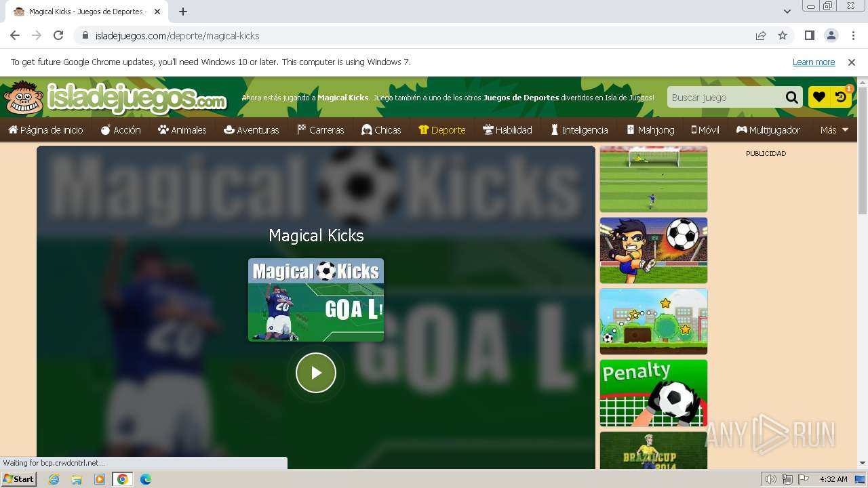Screen dimensions: 868x488
Task: Open the Penalty game thumbnail
Action: click(x=654, y=392)
